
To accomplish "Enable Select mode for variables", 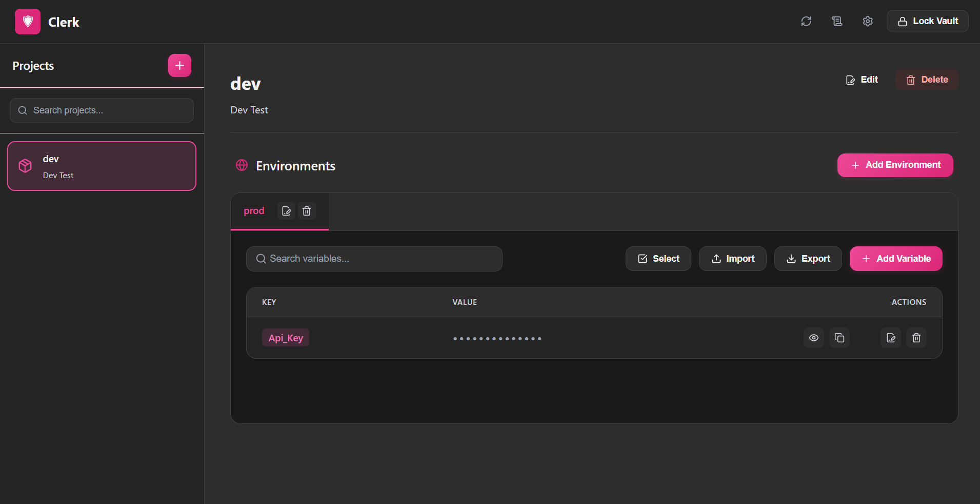I will [658, 259].
